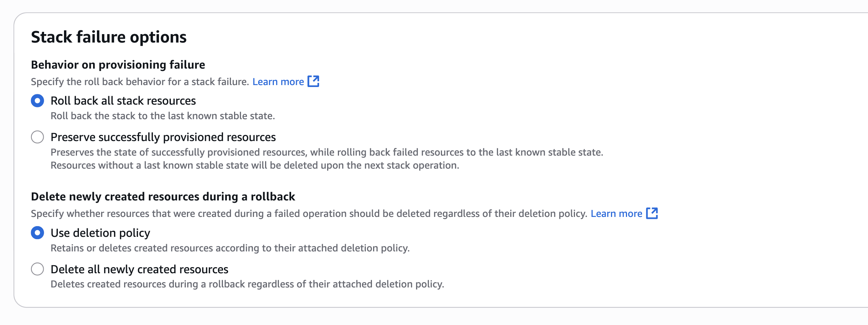Click 'Deletes created resources during a rollback' description
The image size is (868, 325).
tap(247, 284)
